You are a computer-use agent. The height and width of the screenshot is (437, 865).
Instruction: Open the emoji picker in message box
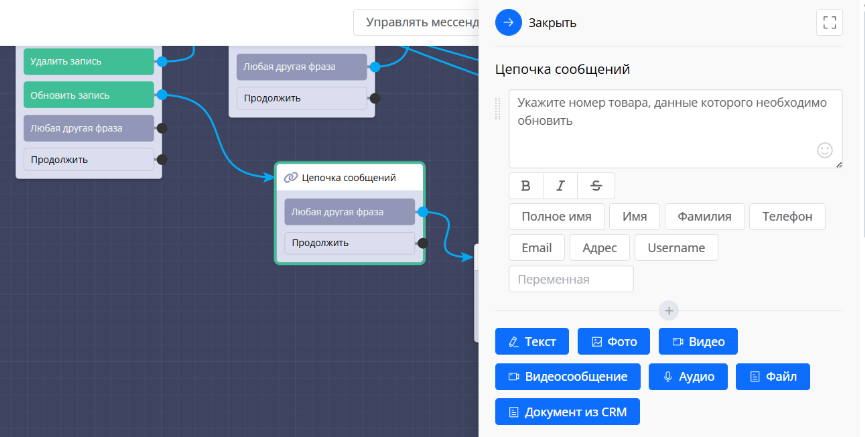825,150
